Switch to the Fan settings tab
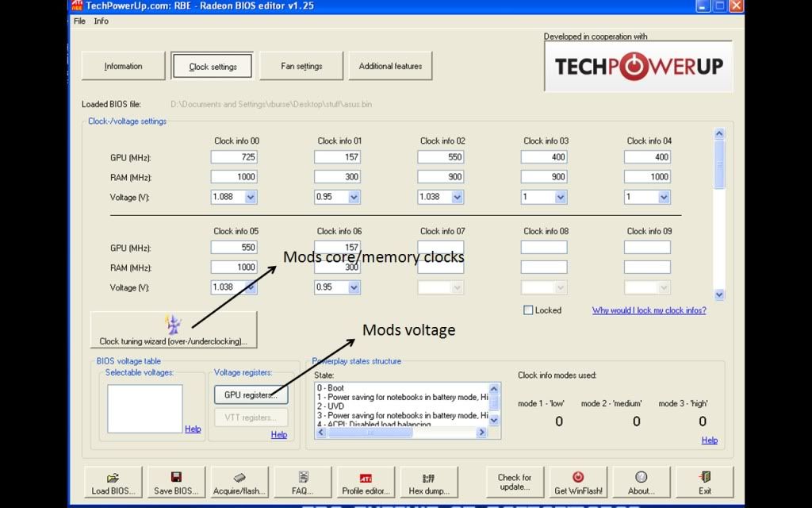Image resolution: width=812 pixels, height=508 pixels. point(301,66)
